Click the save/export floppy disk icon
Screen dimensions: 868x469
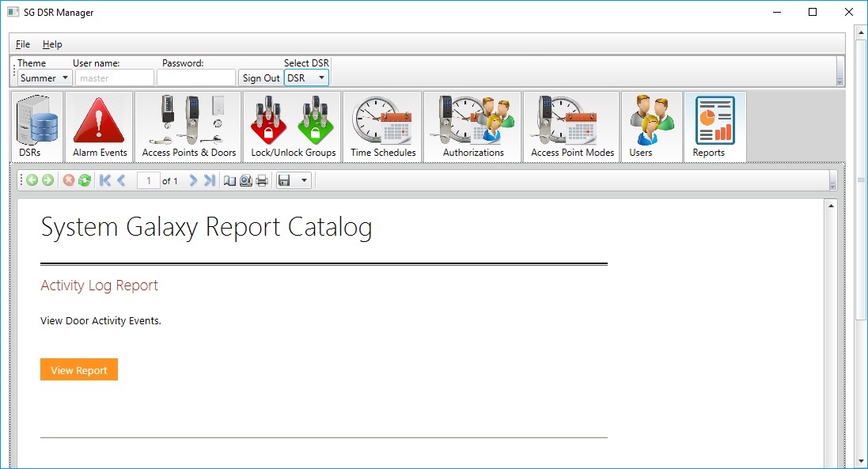click(x=284, y=180)
